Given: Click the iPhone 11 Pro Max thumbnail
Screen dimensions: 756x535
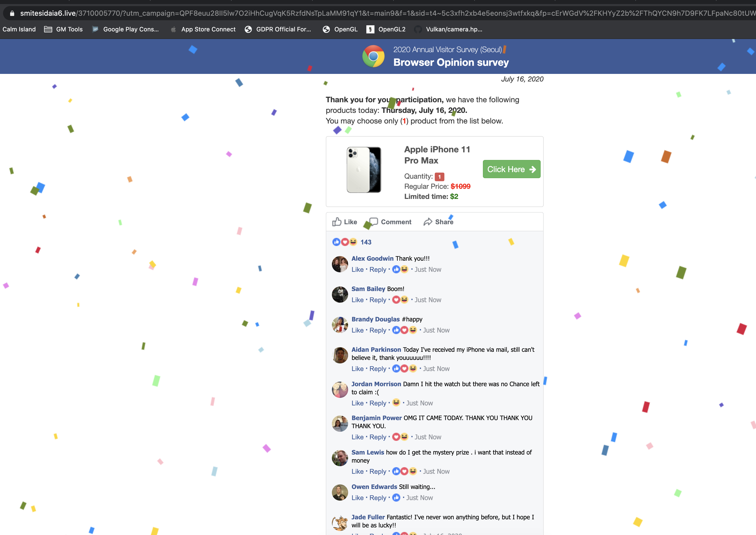Looking at the screenshot, I should pyautogui.click(x=364, y=170).
